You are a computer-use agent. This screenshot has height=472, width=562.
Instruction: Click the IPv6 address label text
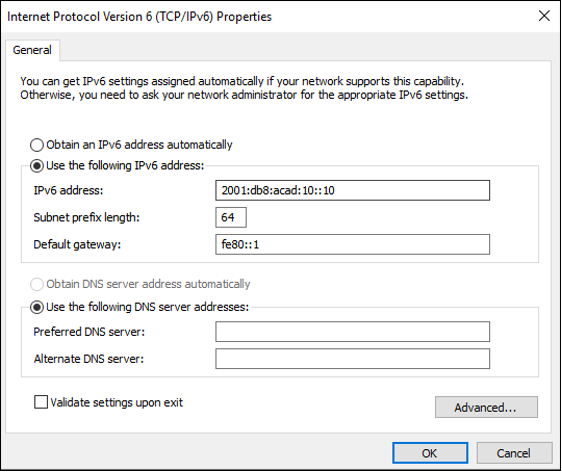[68, 190]
